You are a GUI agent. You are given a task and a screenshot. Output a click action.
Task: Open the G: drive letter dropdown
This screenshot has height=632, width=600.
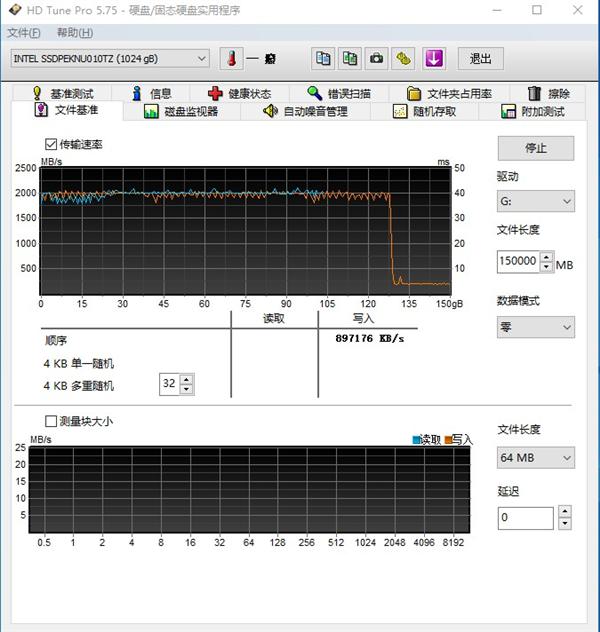tap(536, 201)
